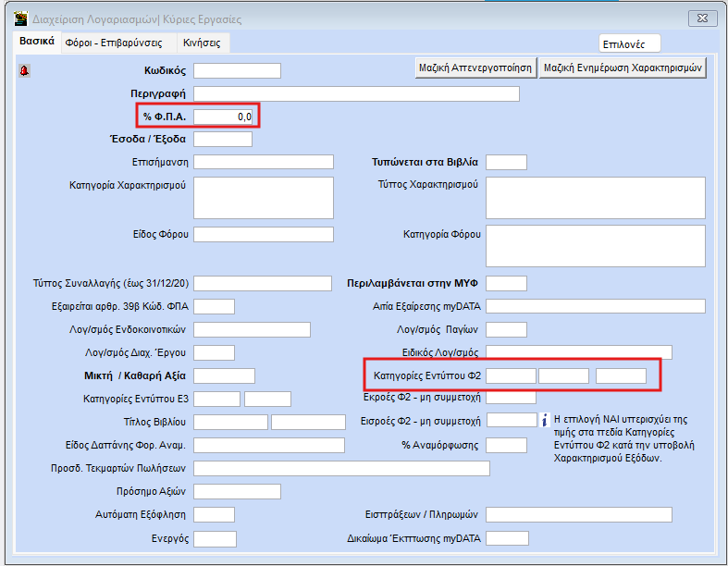
Task: Open the Κινήσεις tab
Action: pyautogui.click(x=204, y=43)
